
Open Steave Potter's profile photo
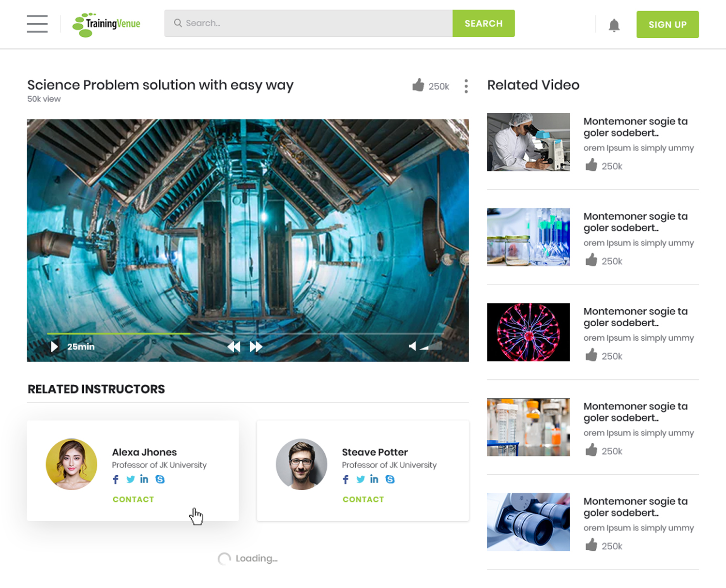coord(302,465)
